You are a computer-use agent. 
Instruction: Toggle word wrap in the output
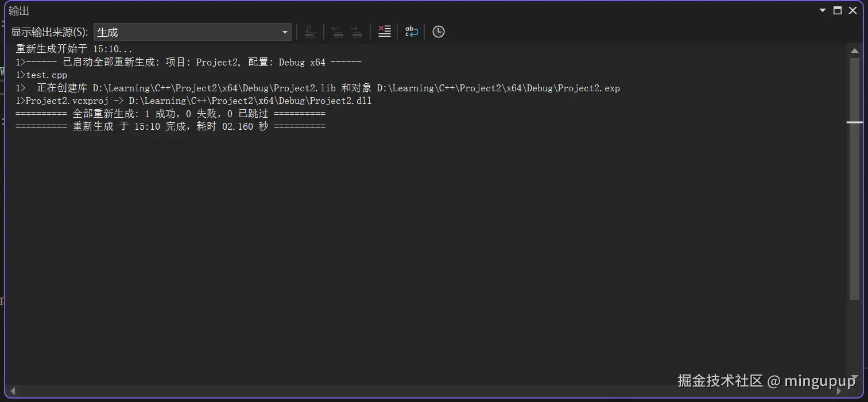pos(412,32)
